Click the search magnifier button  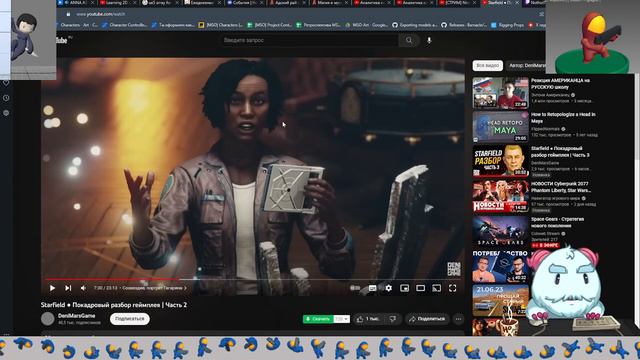tap(409, 40)
